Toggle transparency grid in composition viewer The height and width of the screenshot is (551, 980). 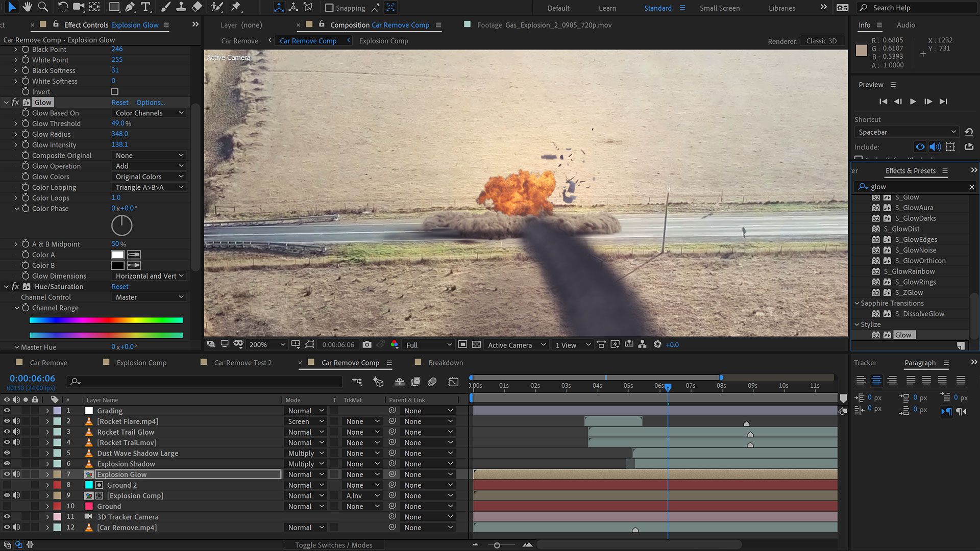coord(476,345)
